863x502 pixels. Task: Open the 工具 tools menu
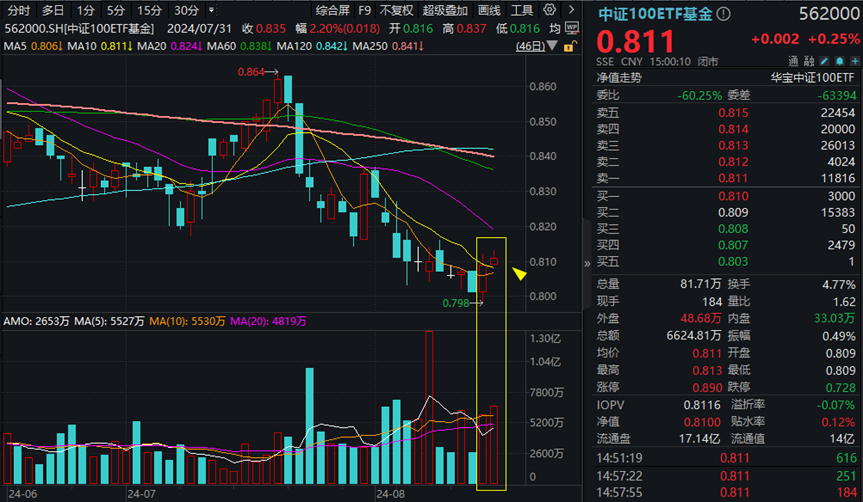click(522, 10)
